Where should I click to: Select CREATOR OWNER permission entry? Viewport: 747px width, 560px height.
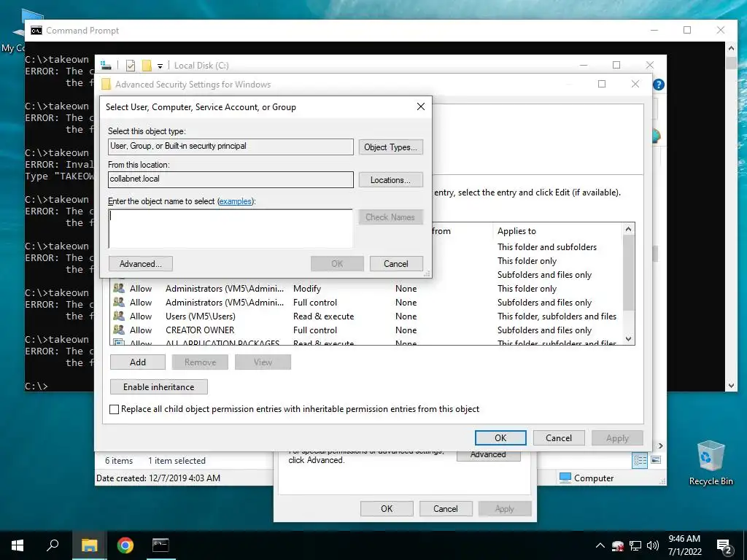click(x=366, y=330)
